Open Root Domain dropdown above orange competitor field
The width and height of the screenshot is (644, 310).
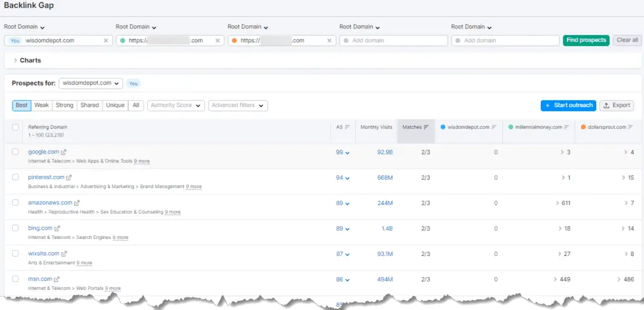point(248,27)
